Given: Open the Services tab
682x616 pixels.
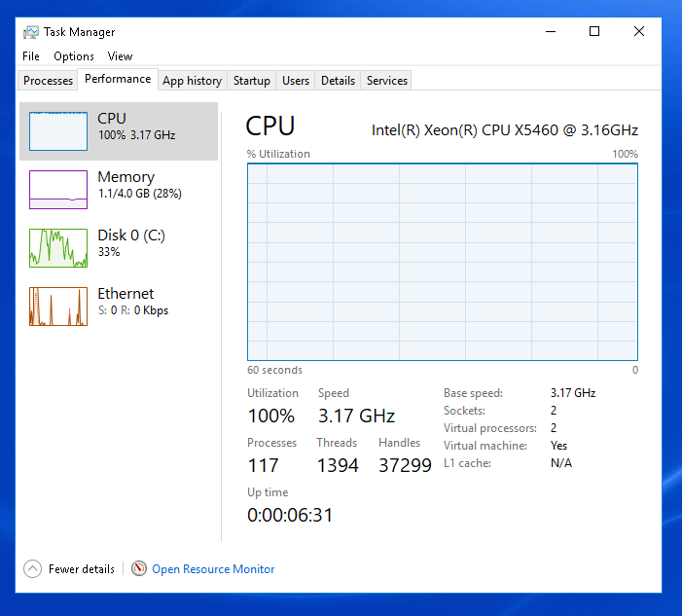Looking at the screenshot, I should pos(387,81).
